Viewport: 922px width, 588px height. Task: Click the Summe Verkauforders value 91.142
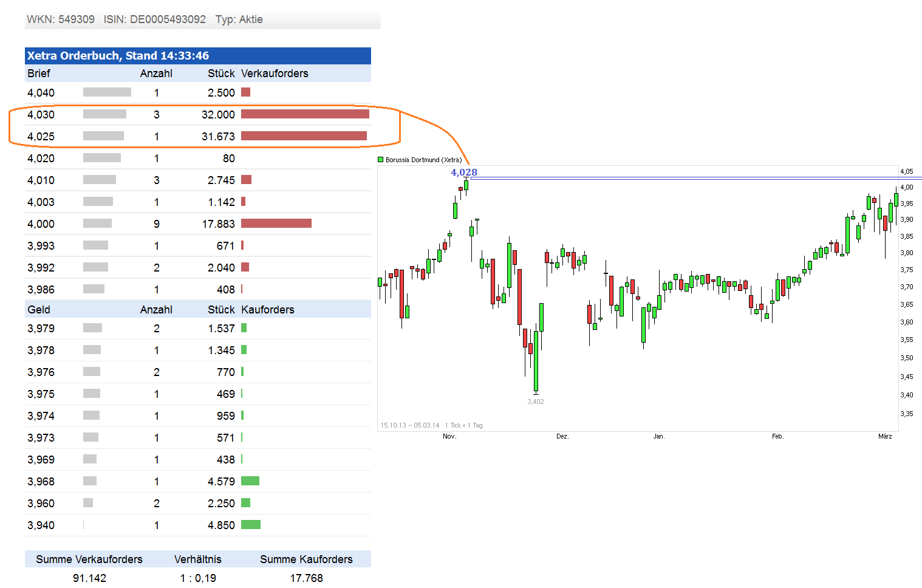click(89, 578)
